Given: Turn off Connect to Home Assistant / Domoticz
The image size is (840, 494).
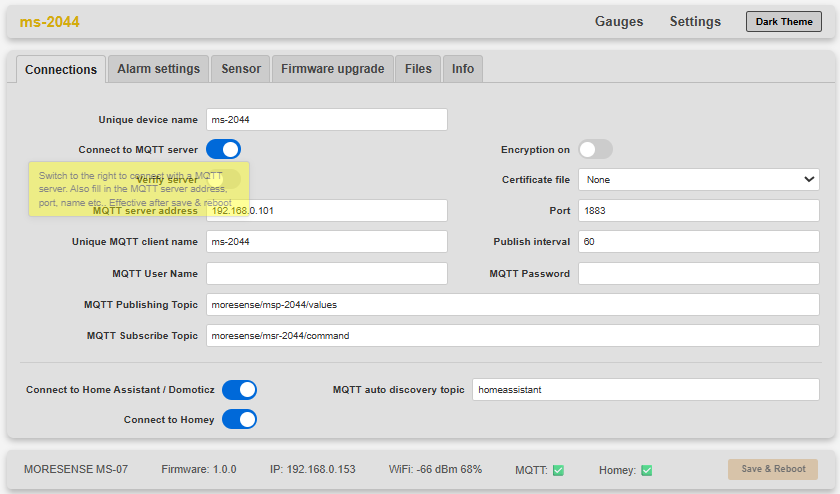Looking at the screenshot, I should coord(239,390).
